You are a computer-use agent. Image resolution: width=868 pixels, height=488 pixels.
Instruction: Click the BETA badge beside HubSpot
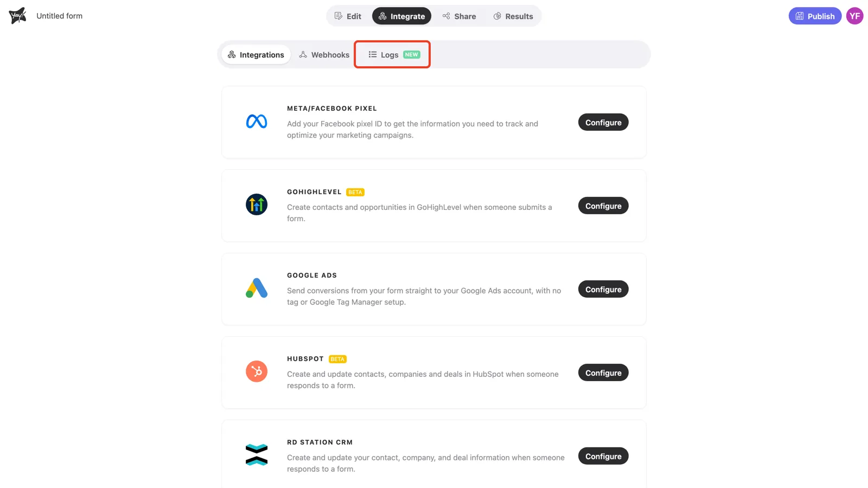click(337, 359)
